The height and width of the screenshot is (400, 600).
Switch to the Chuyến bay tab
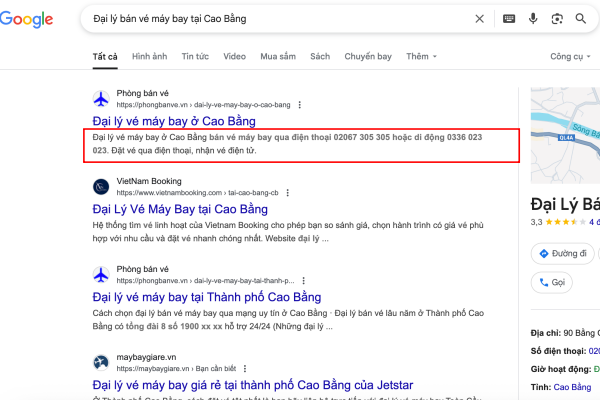point(366,57)
